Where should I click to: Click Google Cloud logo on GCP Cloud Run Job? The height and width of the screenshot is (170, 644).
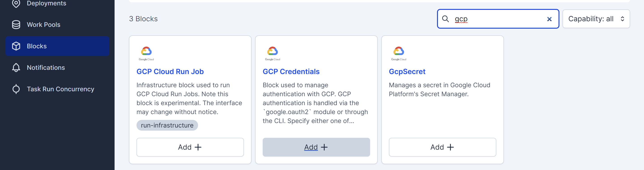click(x=146, y=53)
